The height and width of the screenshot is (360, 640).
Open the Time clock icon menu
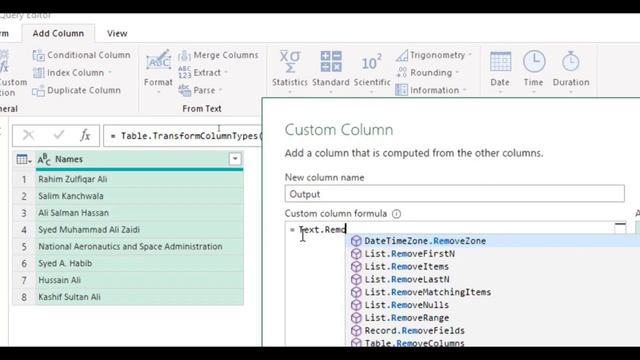[x=534, y=62]
